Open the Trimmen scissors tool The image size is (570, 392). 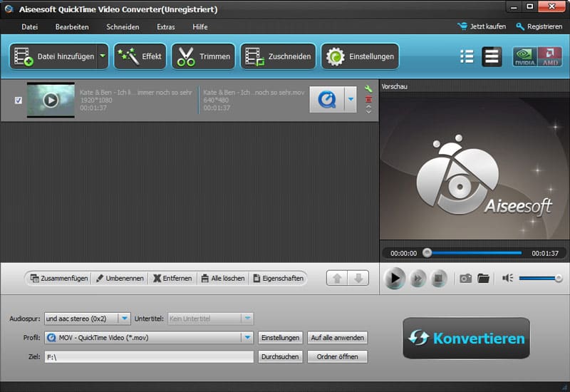[203, 56]
